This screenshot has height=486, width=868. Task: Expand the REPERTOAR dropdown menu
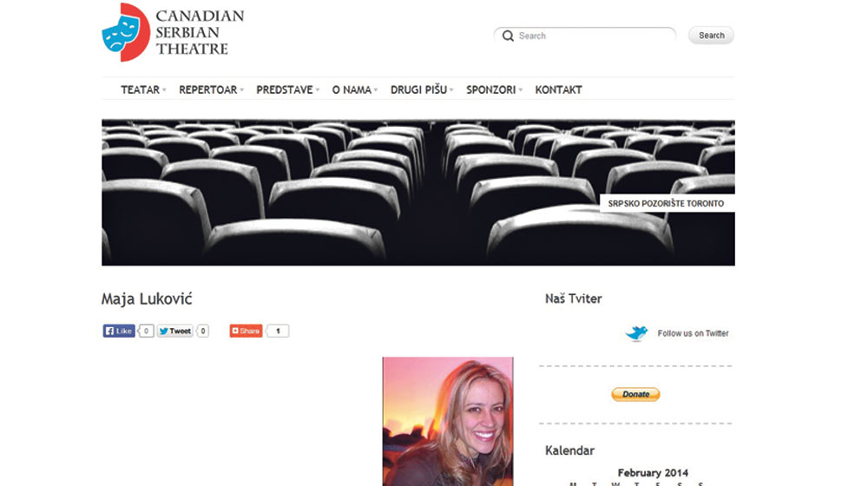(x=209, y=90)
